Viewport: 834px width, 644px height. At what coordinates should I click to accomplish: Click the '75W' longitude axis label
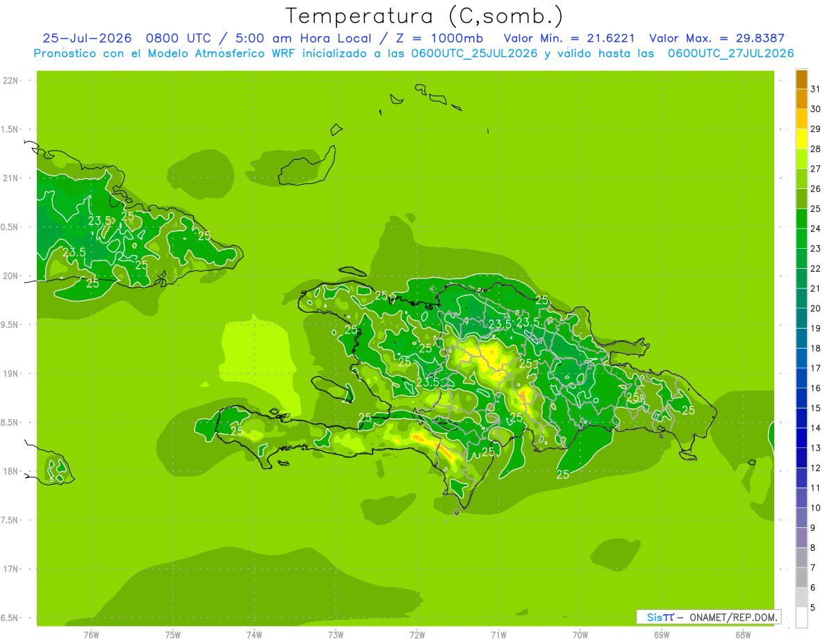click(x=173, y=635)
